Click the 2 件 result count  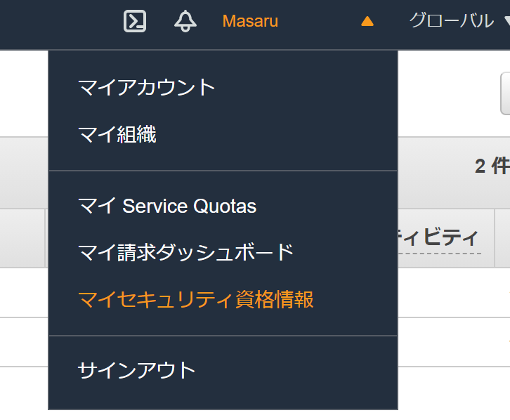[491, 166]
